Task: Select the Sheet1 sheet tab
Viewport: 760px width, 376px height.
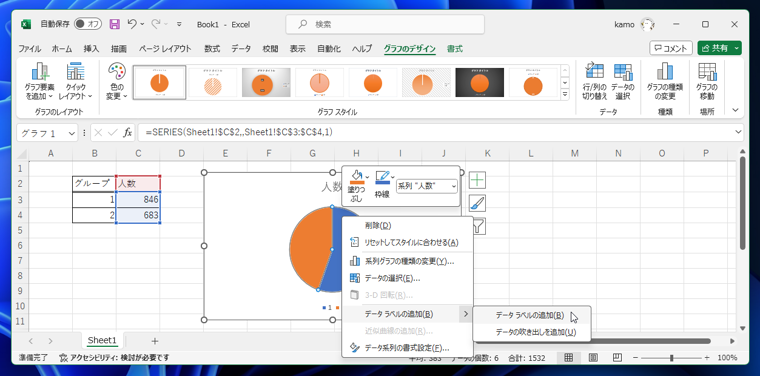Action: (102, 341)
